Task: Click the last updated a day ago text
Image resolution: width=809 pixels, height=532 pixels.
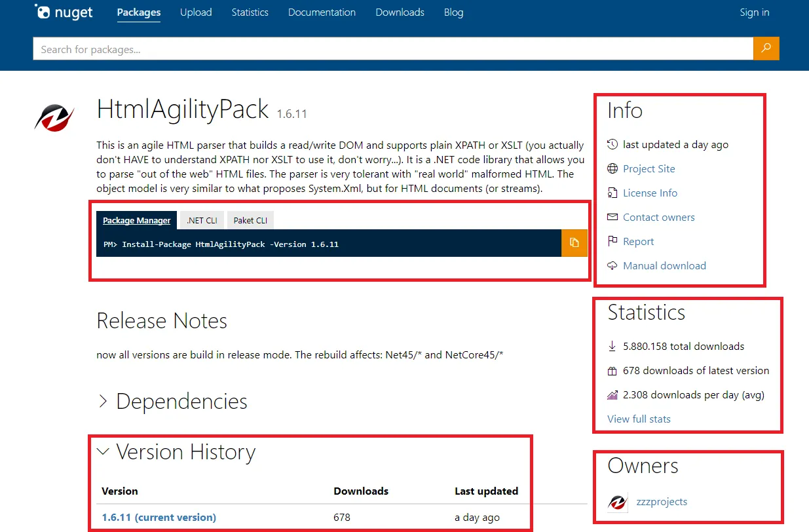Action: click(x=675, y=144)
